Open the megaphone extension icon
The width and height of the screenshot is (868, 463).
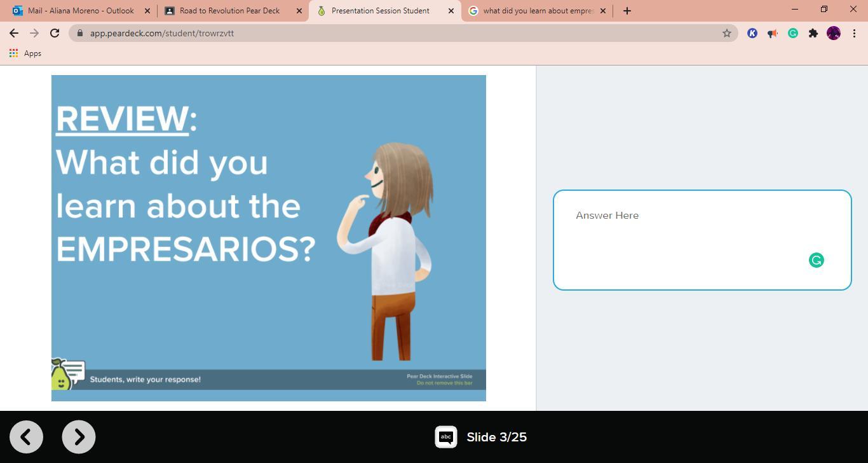[772, 33]
